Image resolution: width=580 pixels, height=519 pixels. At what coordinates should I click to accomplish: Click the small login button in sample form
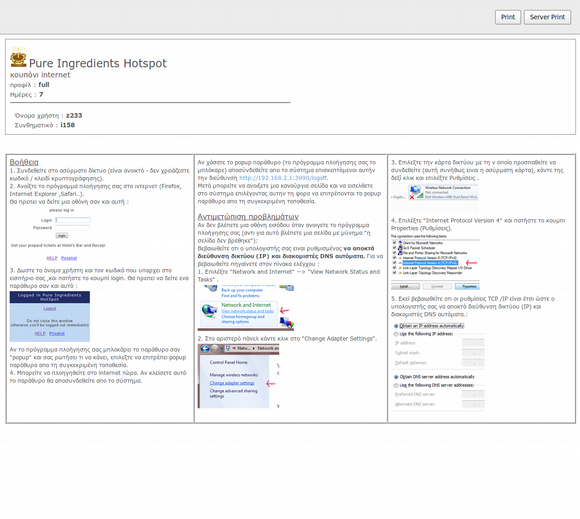pos(62,235)
